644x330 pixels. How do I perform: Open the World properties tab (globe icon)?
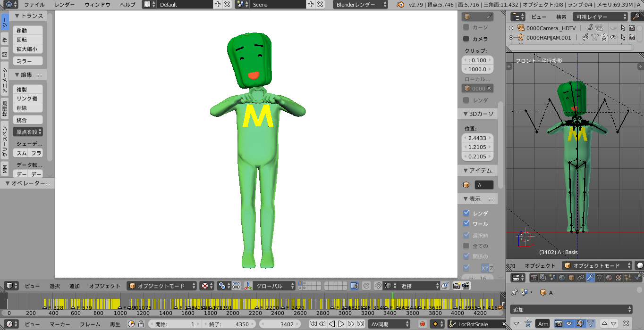click(x=562, y=278)
